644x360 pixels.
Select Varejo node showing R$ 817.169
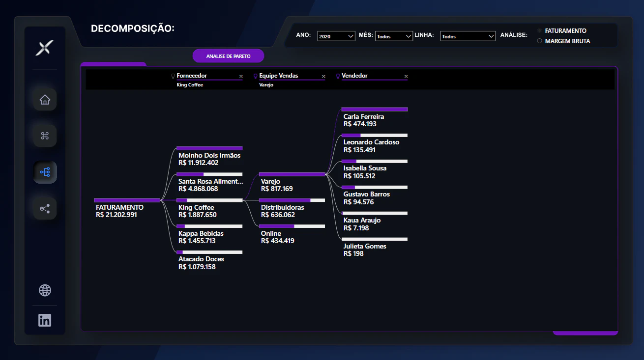pyautogui.click(x=292, y=182)
